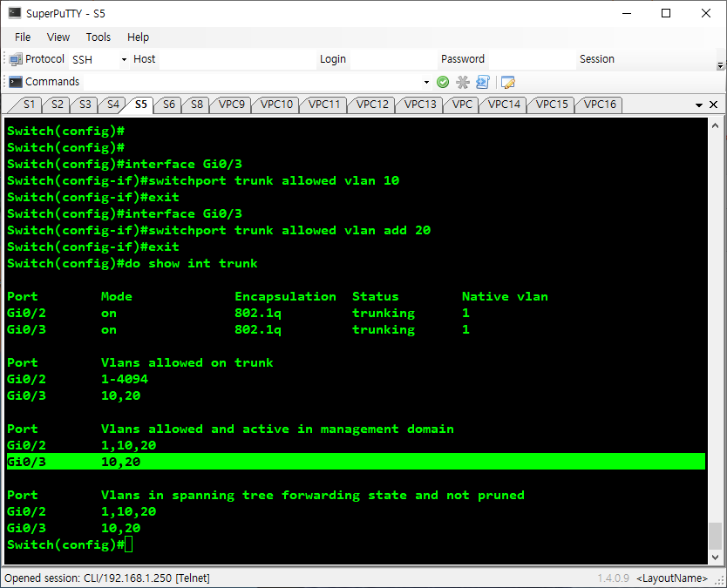Click the LayoutName status bar label
The height and width of the screenshot is (588, 727).
[672, 578]
